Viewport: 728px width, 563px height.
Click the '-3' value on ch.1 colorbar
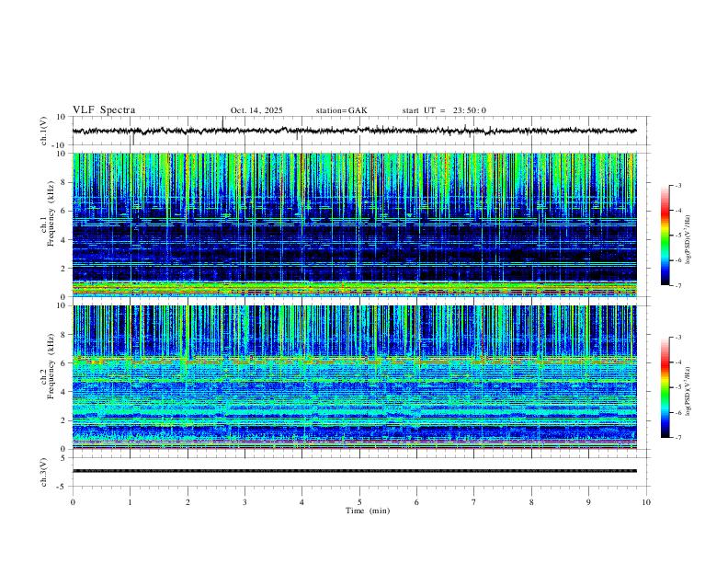point(677,185)
